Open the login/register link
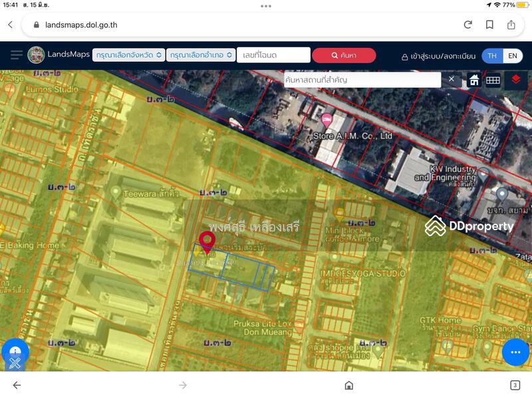 439,57
